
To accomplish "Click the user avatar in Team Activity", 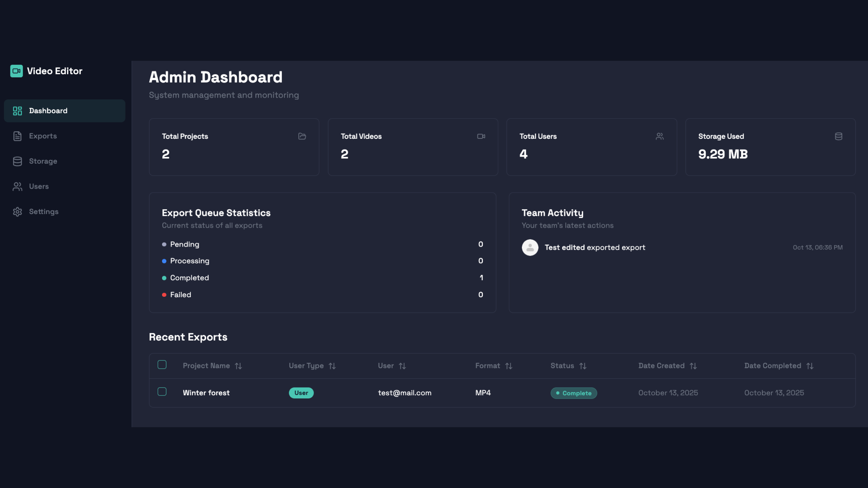I will pyautogui.click(x=530, y=248).
